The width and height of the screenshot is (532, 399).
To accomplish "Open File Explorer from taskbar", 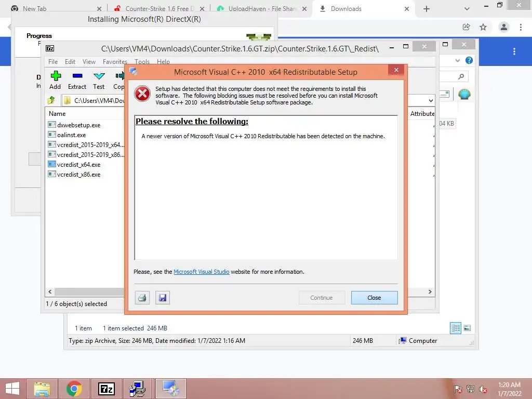I will pos(42,389).
